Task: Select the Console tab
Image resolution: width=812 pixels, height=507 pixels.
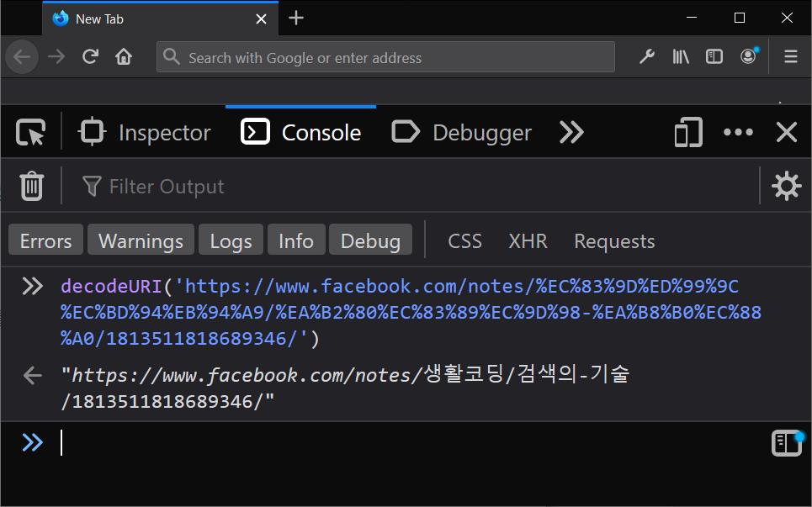Action: 301,133
